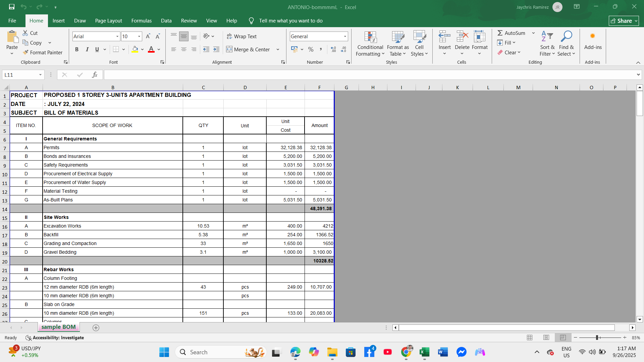Viewport: 644px width, 362px height.
Task: Expand the font name Arial dropdown
Action: pos(117,36)
